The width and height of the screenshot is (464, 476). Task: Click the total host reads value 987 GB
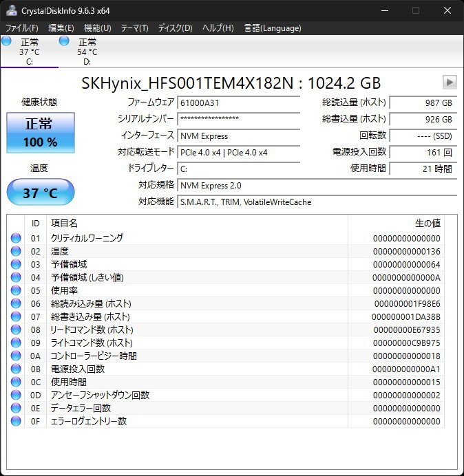click(x=423, y=102)
